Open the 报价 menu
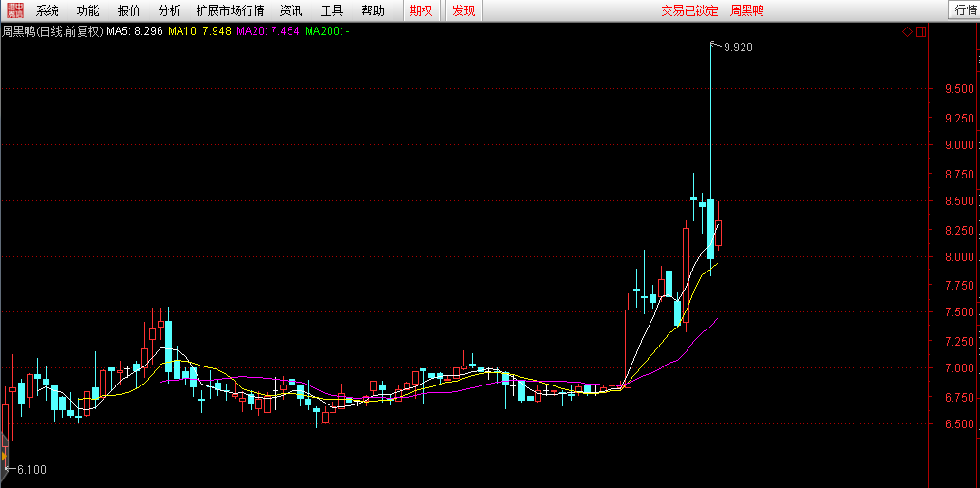980x488 pixels. click(129, 10)
